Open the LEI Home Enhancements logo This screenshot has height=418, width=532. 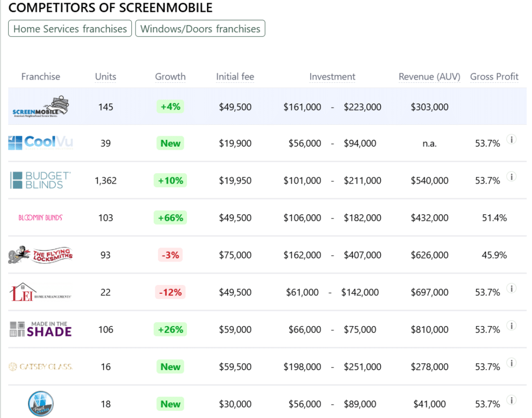coord(41,292)
